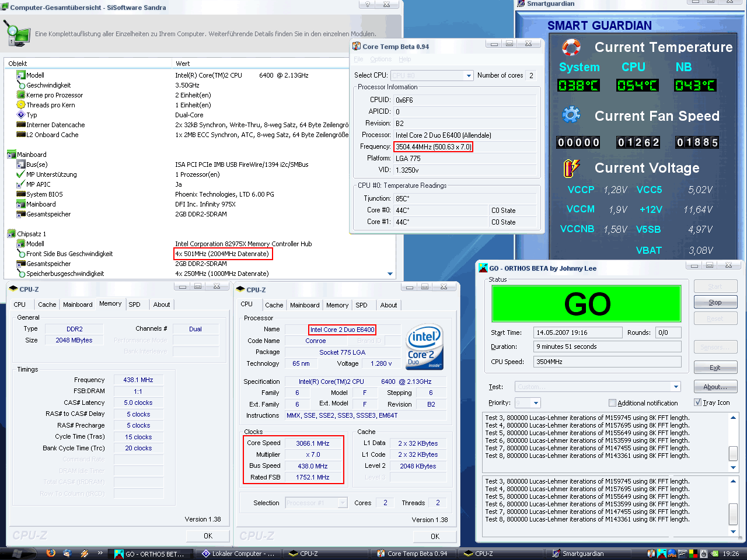This screenshot has width=747, height=560.
Task: Click OK in the right CPU-Z CPU window
Action: pyautogui.click(x=435, y=536)
